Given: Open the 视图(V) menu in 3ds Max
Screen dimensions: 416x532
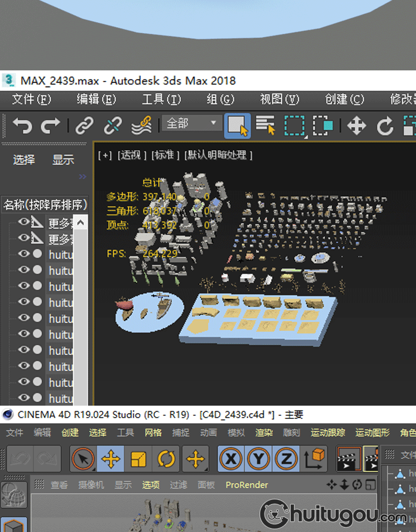Looking at the screenshot, I should pyautogui.click(x=280, y=99).
